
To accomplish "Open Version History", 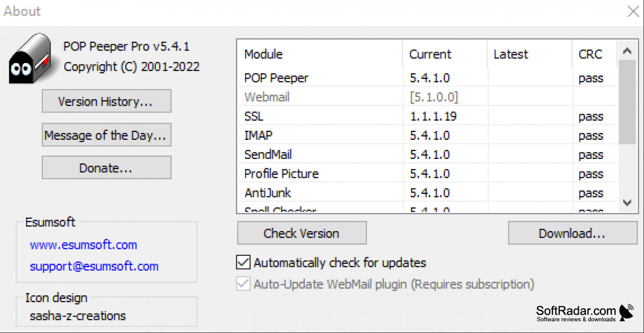I will (107, 101).
